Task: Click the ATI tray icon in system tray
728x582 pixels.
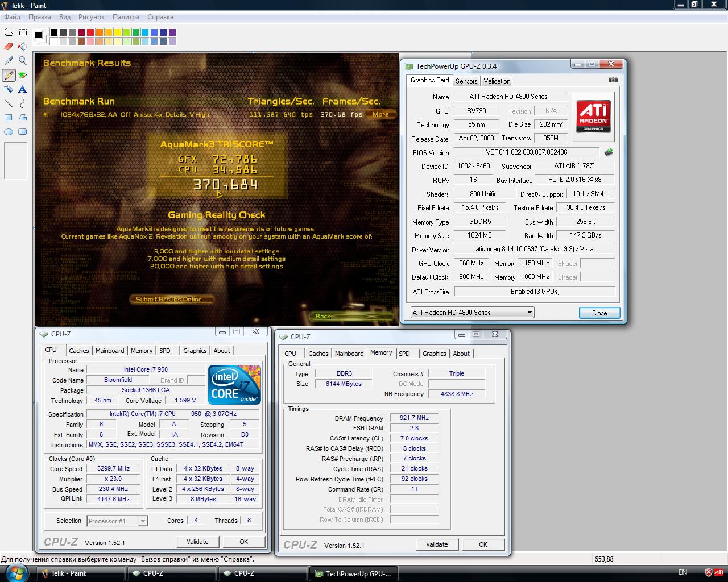Action: (x=719, y=573)
